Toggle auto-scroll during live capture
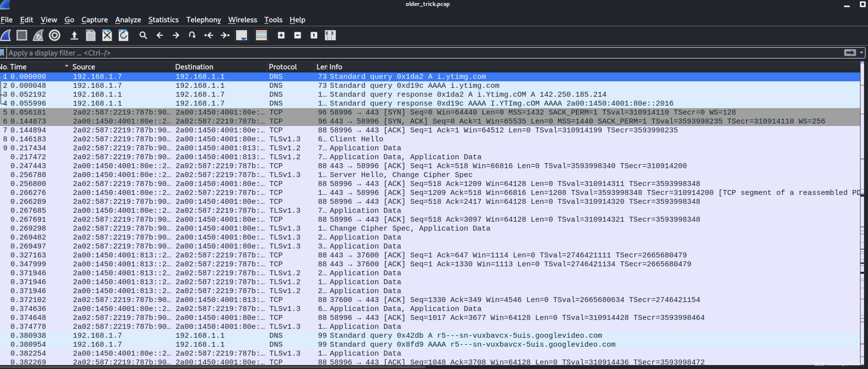Screen dimensions: 868x369 pos(242,35)
